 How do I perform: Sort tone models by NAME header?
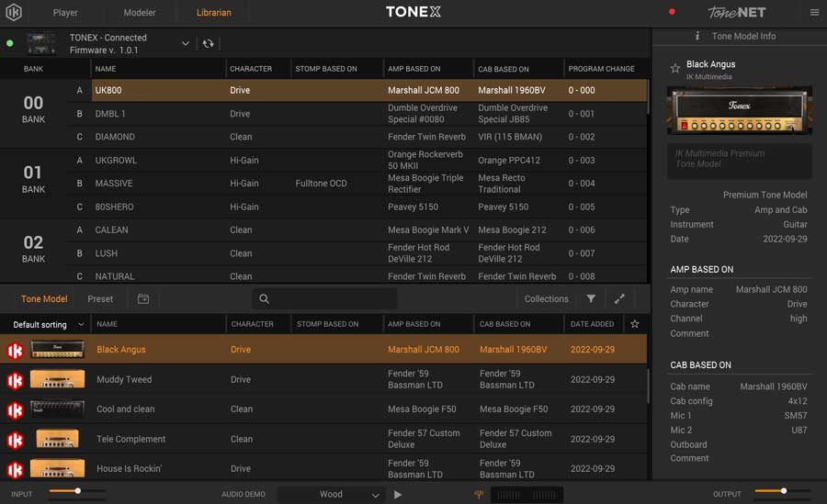(x=108, y=324)
